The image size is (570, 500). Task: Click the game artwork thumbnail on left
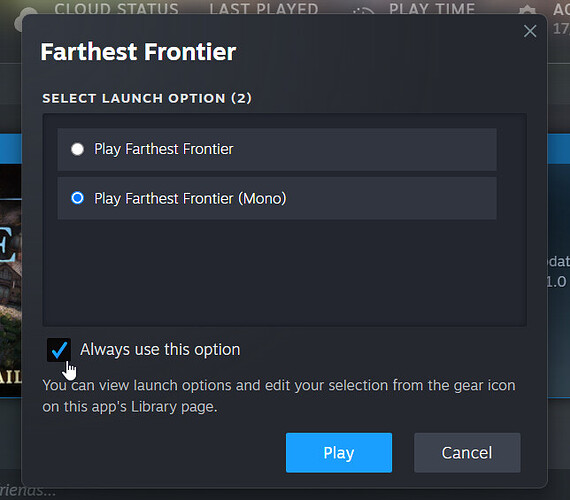[11, 280]
